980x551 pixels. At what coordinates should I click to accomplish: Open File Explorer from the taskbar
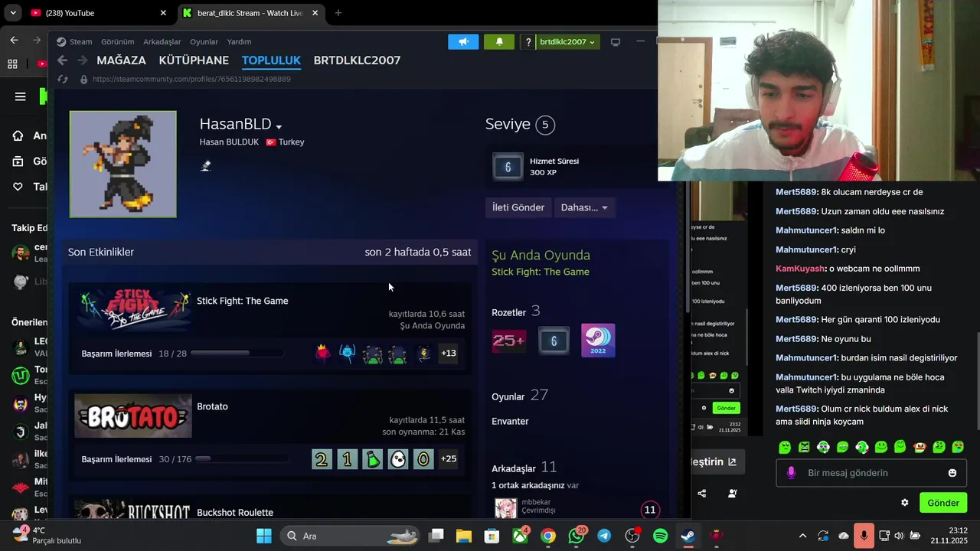(463, 536)
